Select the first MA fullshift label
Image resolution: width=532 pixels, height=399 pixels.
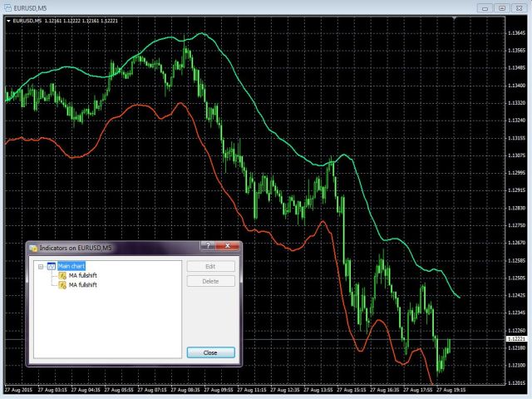[82, 275]
